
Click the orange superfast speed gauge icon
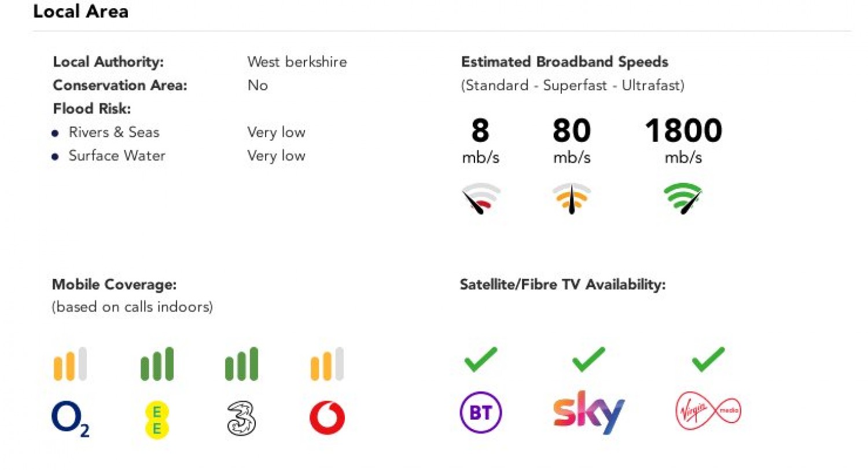tap(572, 199)
